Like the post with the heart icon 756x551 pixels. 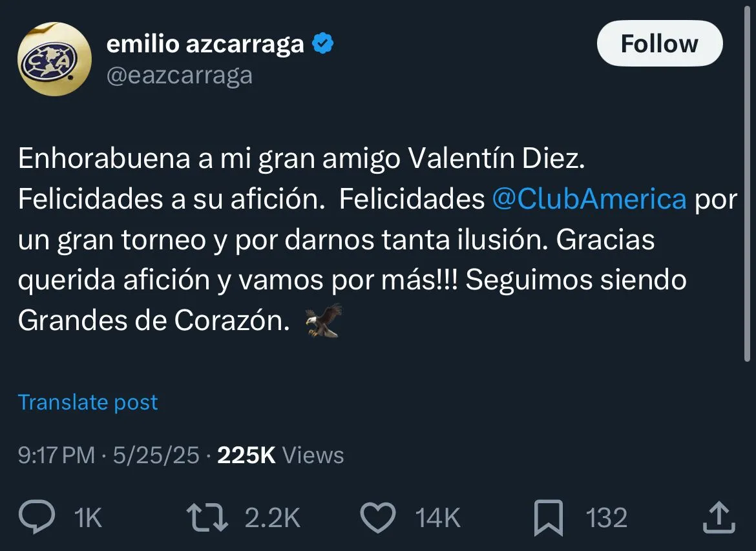(377, 517)
